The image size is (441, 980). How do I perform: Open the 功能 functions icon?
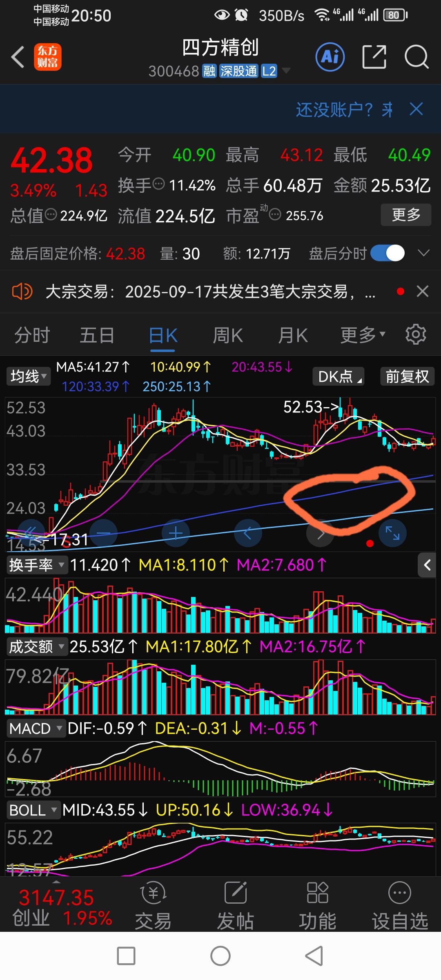[317, 906]
